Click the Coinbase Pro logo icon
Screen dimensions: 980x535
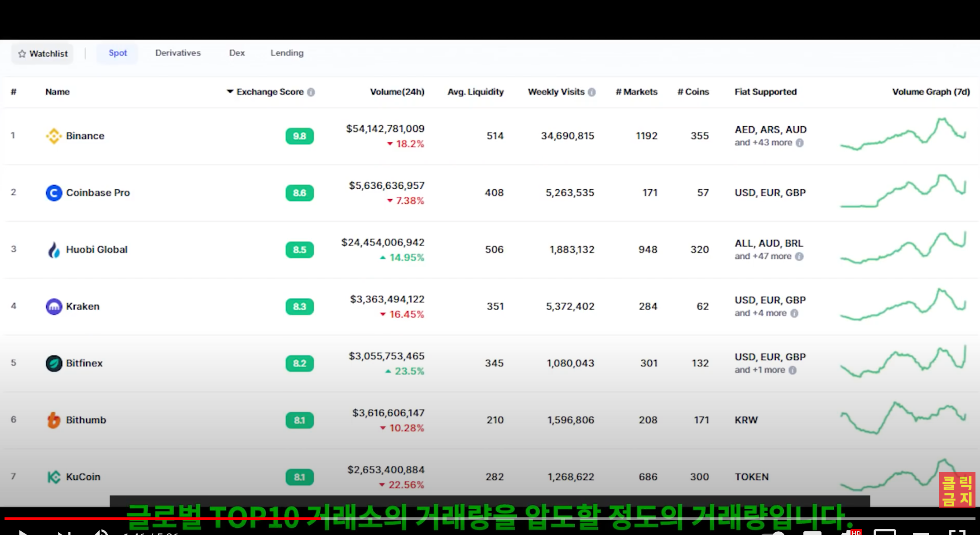[x=54, y=193]
